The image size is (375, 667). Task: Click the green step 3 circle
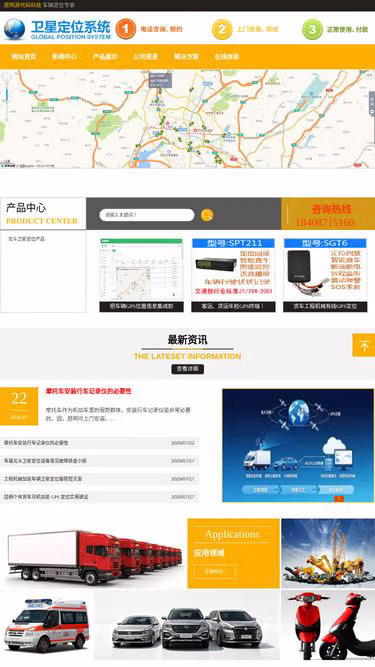pyautogui.click(x=312, y=29)
